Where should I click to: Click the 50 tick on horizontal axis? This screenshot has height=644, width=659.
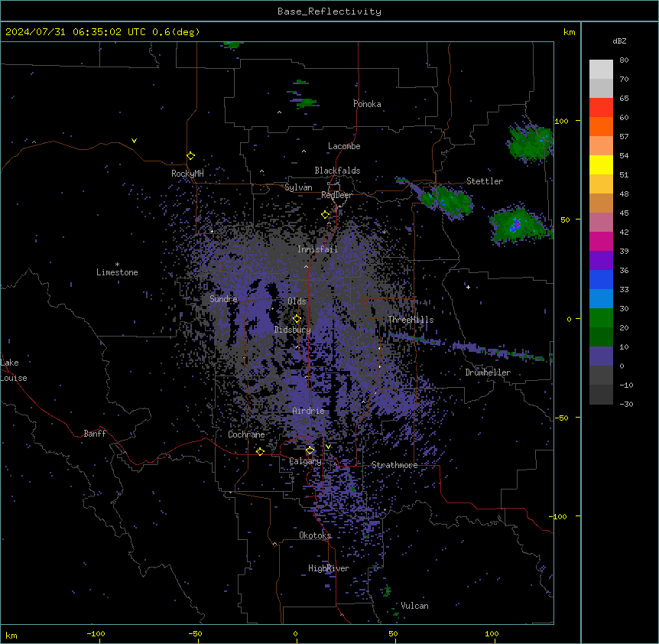[393, 633]
